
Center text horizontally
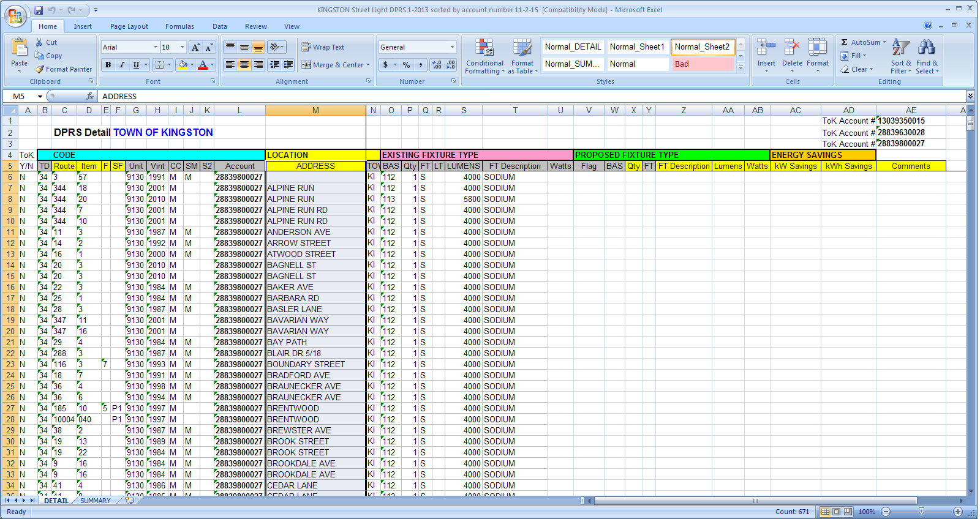[244, 64]
